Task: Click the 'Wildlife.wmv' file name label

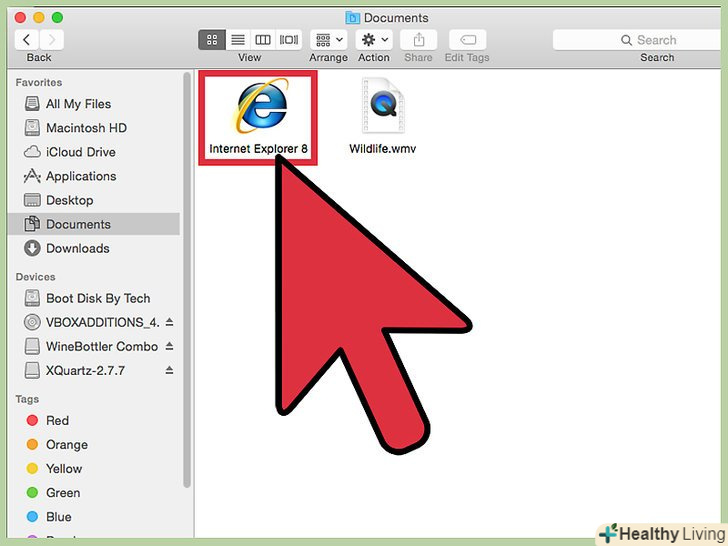Action: (x=383, y=149)
